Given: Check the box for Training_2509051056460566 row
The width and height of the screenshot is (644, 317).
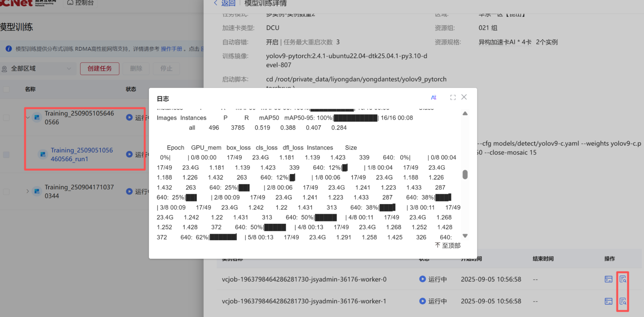Looking at the screenshot, I should point(6,118).
